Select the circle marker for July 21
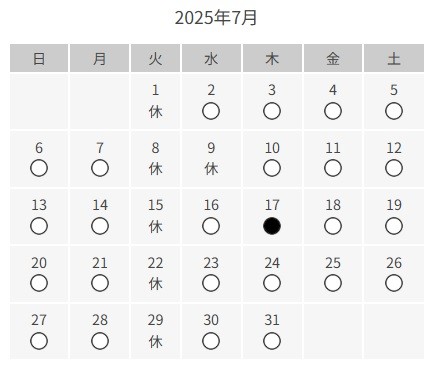This screenshot has width=430, height=368. [x=100, y=283]
